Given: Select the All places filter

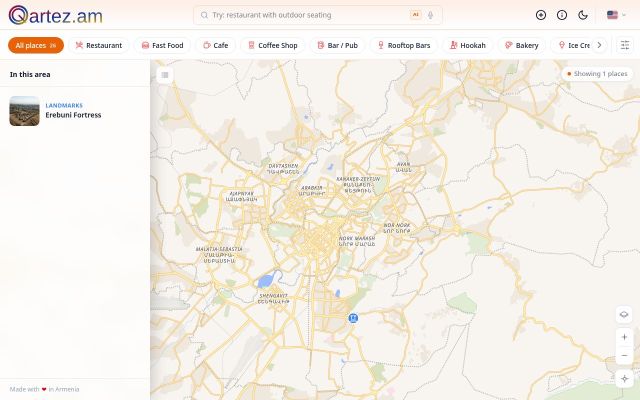Looking at the screenshot, I should pos(36,45).
